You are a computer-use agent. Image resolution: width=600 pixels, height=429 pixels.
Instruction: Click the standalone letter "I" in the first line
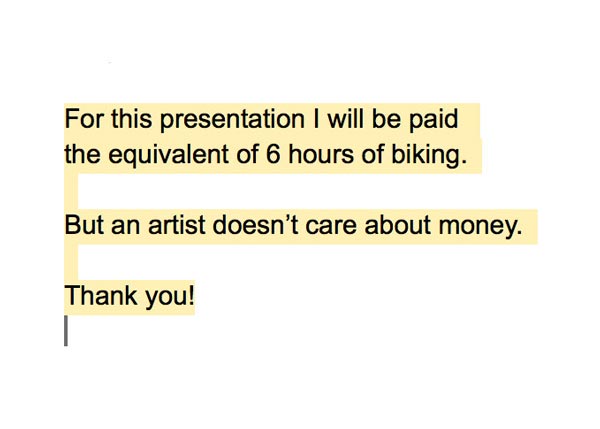pos(316,119)
